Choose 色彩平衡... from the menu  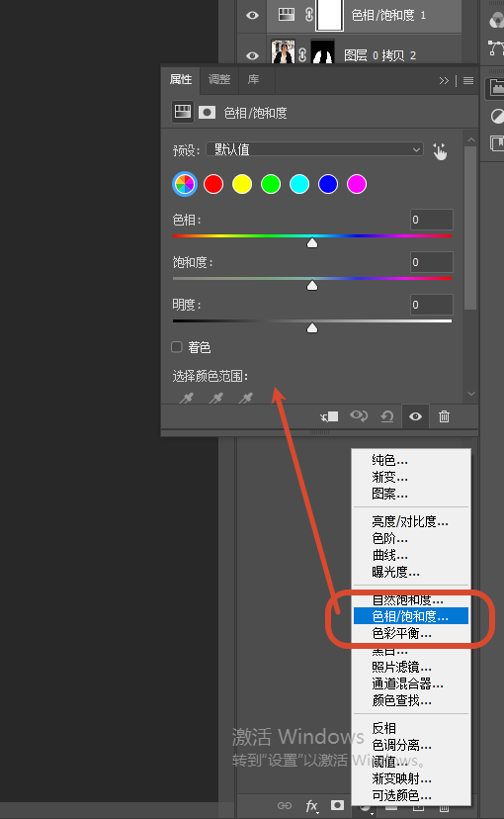tap(402, 634)
